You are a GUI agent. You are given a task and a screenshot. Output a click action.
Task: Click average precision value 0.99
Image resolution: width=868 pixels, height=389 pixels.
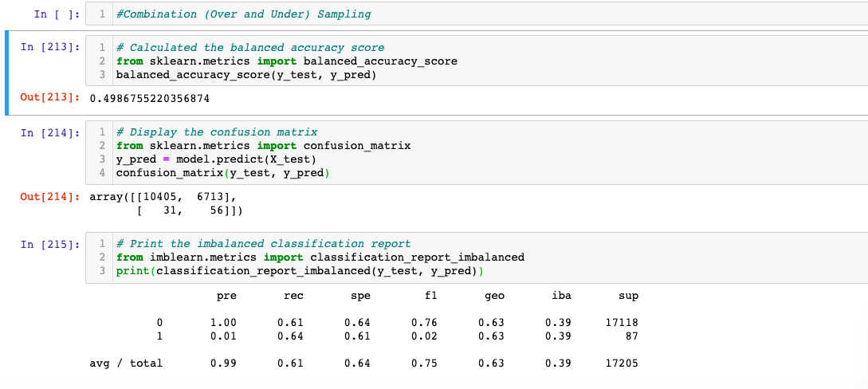click(x=223, y=363)
